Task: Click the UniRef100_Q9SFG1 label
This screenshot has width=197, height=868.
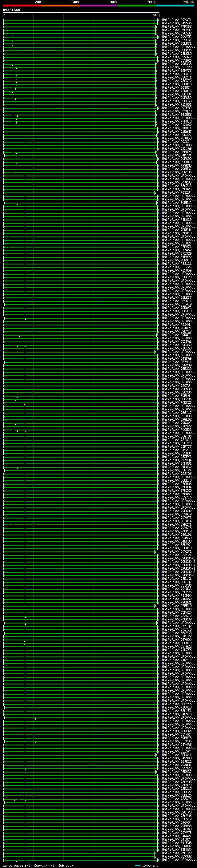Action: [177, 40]
